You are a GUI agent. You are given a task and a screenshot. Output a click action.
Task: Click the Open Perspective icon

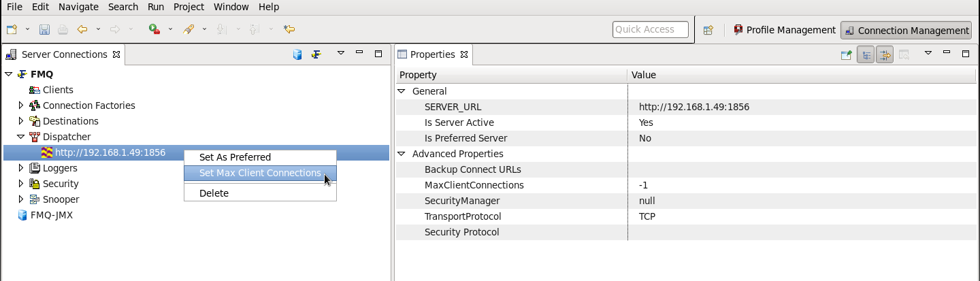pos(708,30)
